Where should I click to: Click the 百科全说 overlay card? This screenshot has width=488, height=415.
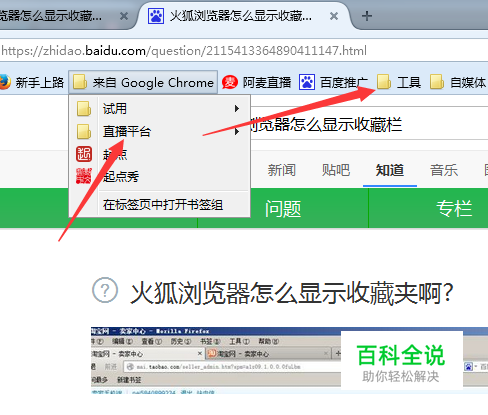point(402,361)
